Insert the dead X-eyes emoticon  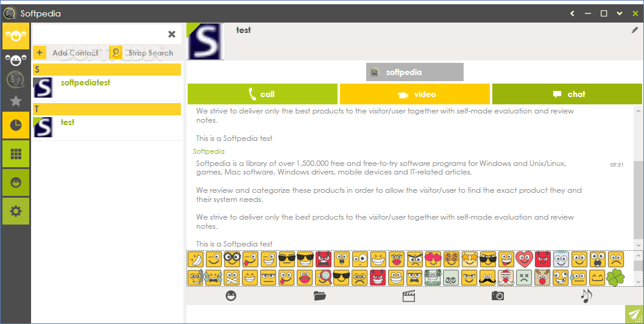coord(523,278)
